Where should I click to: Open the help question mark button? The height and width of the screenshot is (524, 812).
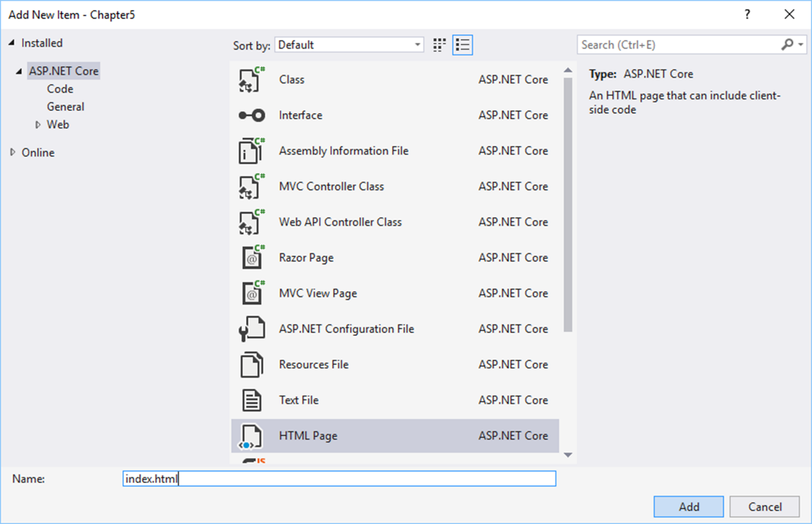[x=748, y=15]
